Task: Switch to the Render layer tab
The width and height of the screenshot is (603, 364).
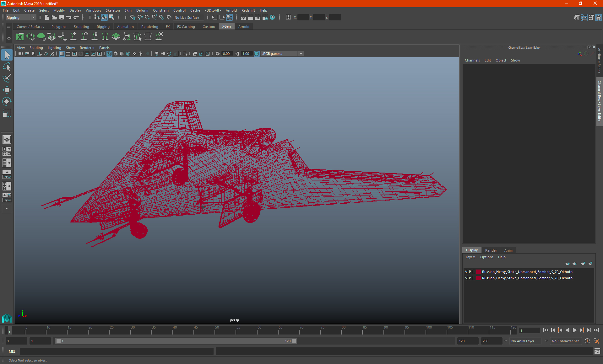Action: 491,250
